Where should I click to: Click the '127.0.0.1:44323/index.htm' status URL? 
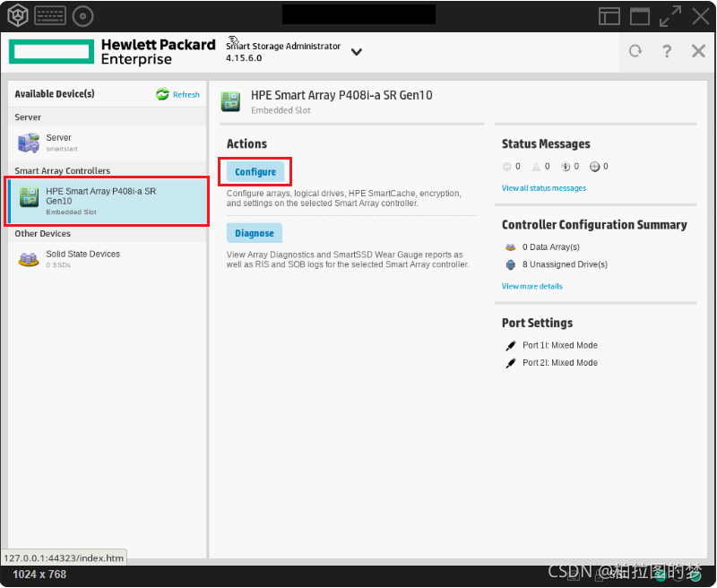pos(64,558)
